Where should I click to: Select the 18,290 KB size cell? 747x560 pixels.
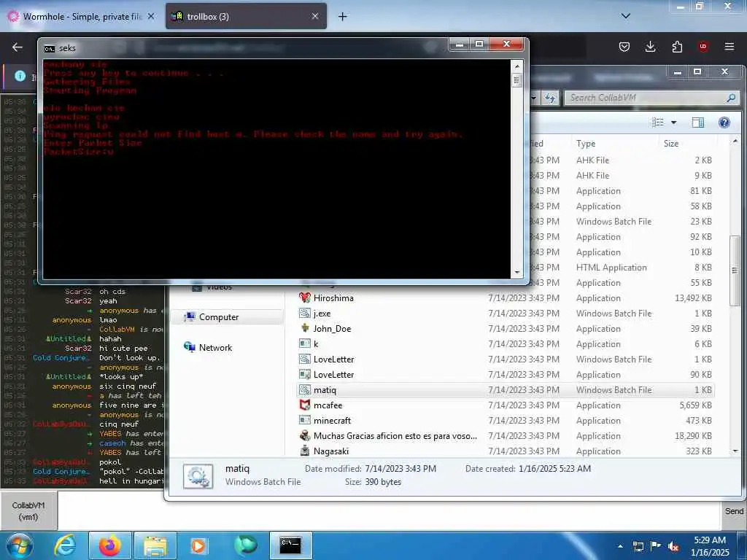click(x=693, y=436)
